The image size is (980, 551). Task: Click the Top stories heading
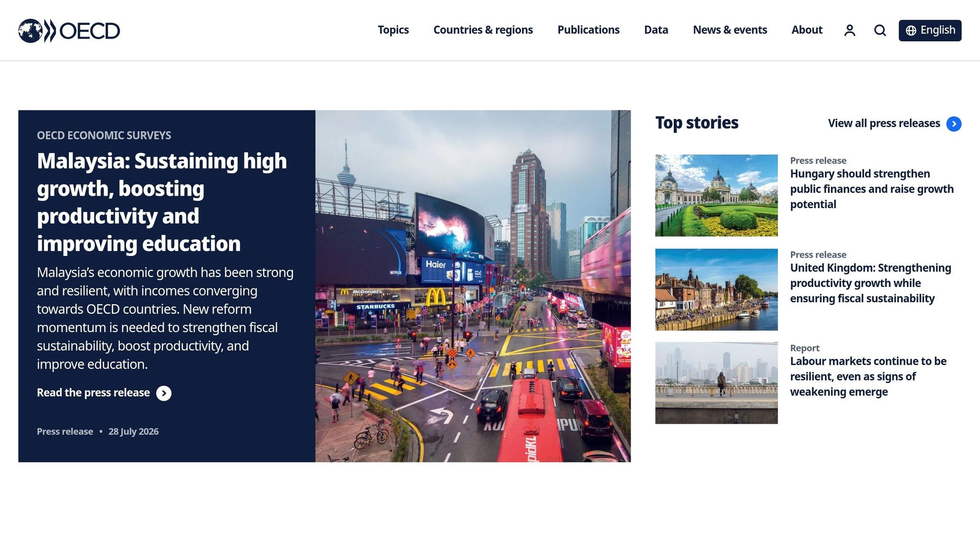697,123
